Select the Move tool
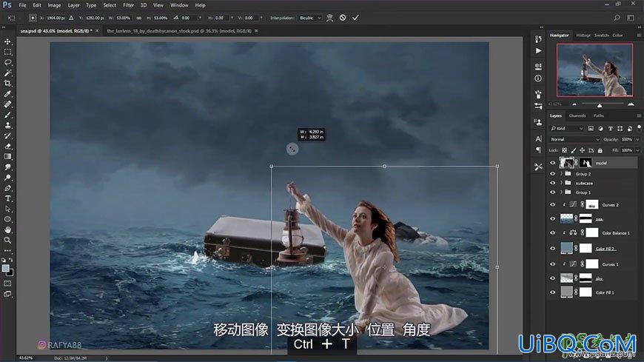Viewport: 644px width, 362px height. (x=7, y=41)
